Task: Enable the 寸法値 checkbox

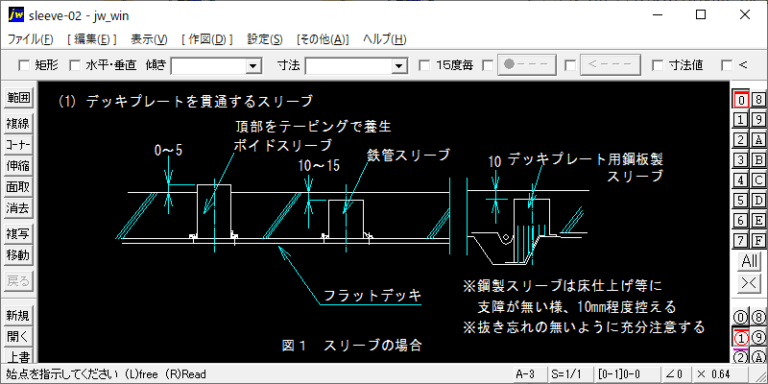Action: pos(658,65)
